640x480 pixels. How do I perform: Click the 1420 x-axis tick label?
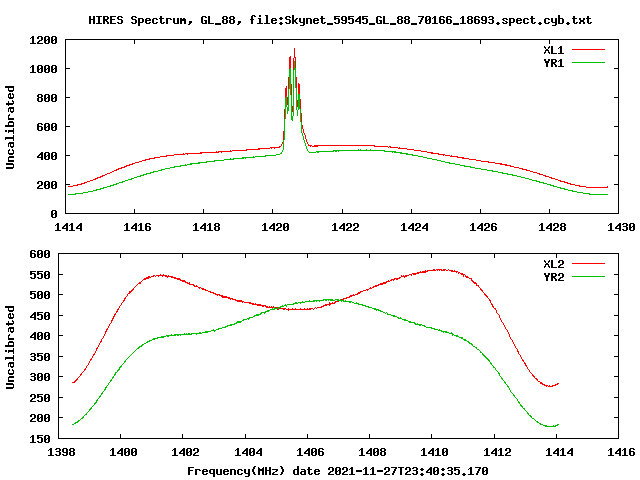(275, 227)
